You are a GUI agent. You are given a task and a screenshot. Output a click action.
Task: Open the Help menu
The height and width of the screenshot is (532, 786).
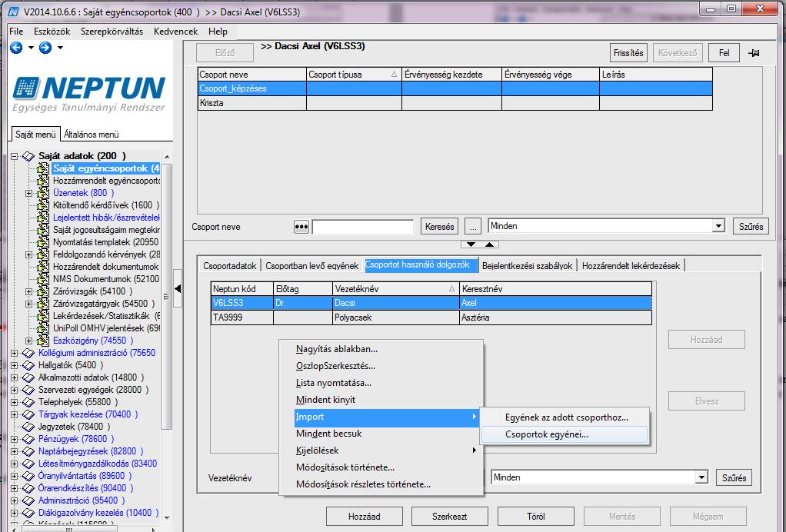(x=218, y=31)
